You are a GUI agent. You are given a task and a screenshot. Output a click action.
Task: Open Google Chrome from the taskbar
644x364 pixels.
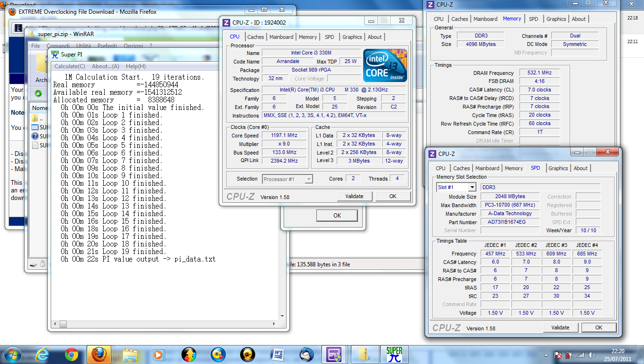click(x=72, y=354)
